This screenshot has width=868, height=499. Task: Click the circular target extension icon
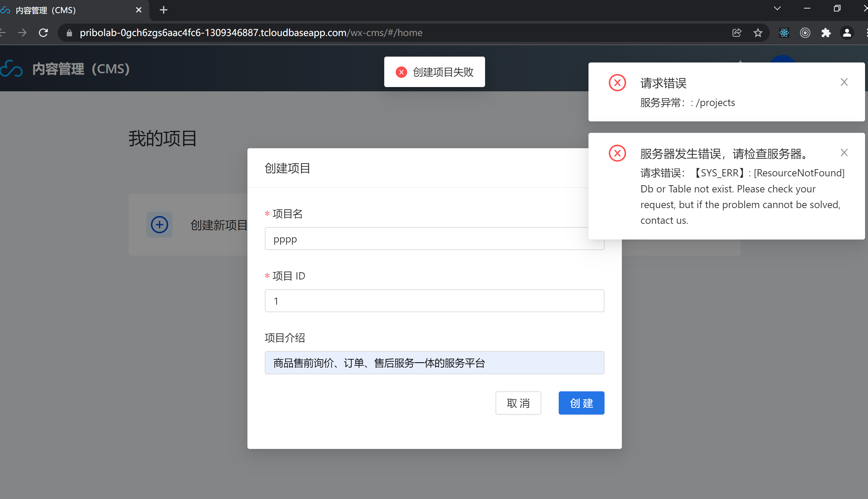(805, 33)
